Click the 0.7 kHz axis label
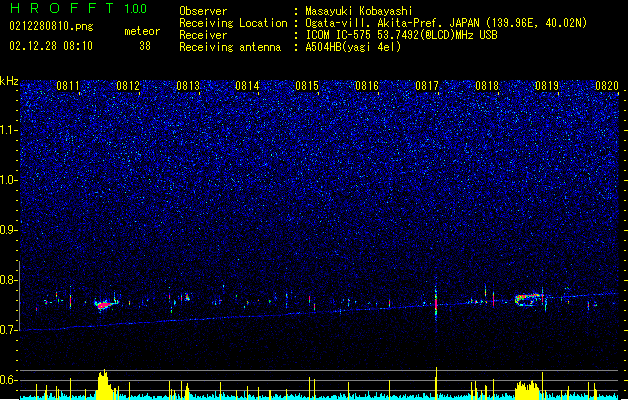This screenshot has height=400, width=629. coord(9,330)
